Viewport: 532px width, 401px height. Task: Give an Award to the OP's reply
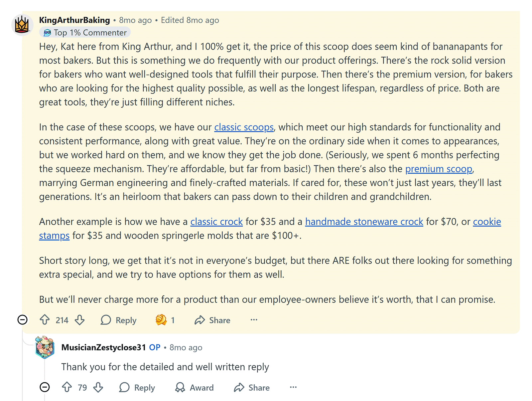pyautogui.click(x=194, y=387)
